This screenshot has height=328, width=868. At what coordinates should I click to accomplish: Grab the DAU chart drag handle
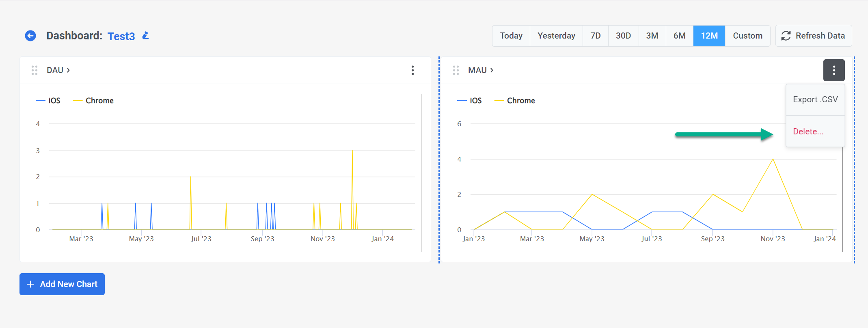35,70
